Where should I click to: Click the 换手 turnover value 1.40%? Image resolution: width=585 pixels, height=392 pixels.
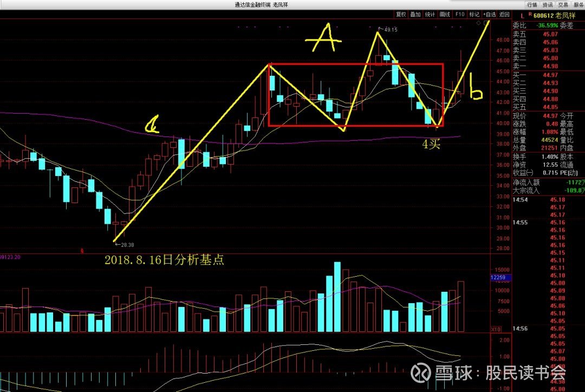tap(550, 156)
